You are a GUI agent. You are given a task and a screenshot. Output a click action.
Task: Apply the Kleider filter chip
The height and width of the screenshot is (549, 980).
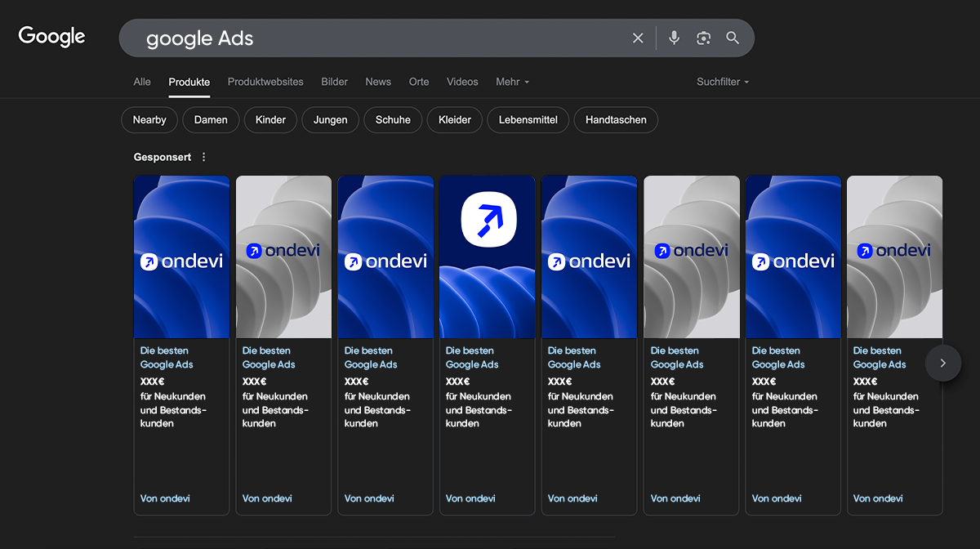click(455, 120)
